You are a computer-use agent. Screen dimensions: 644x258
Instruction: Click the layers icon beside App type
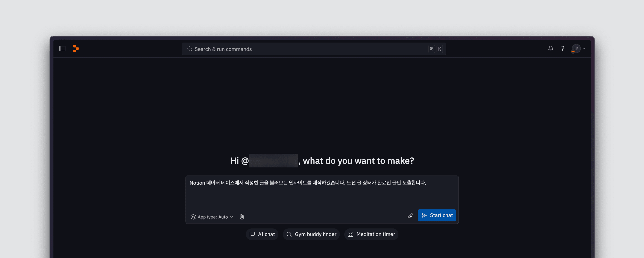coord(193,217)
